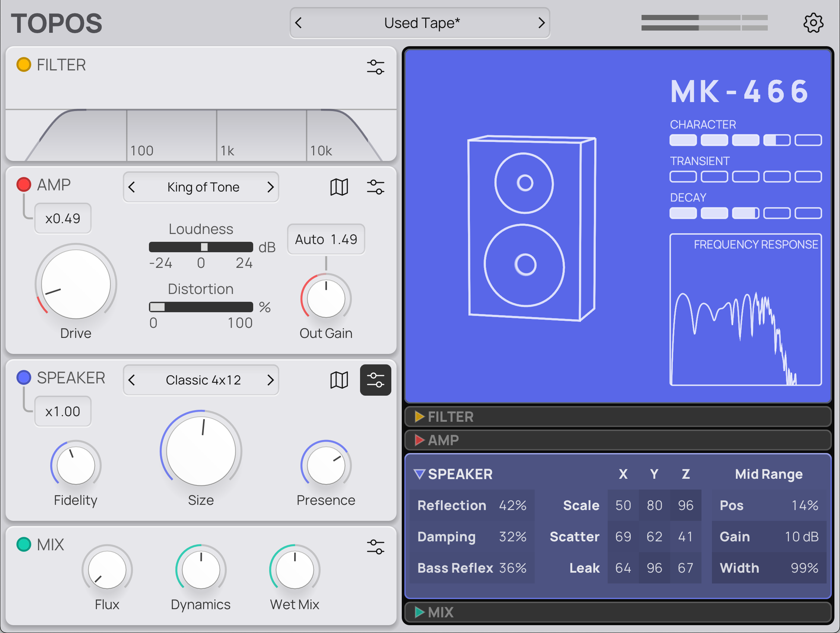Toggle the Speaker advanced settings icon

pos(376,380)
